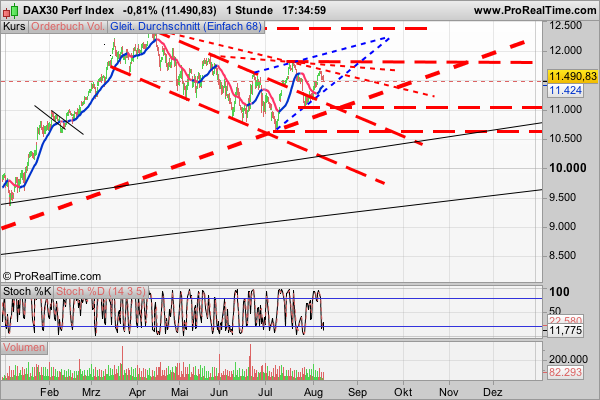Image resolution: width=600 pixels, height=400 pixels.
Task: Click the Apr label on time axis
Action: [x=137, y=392]
